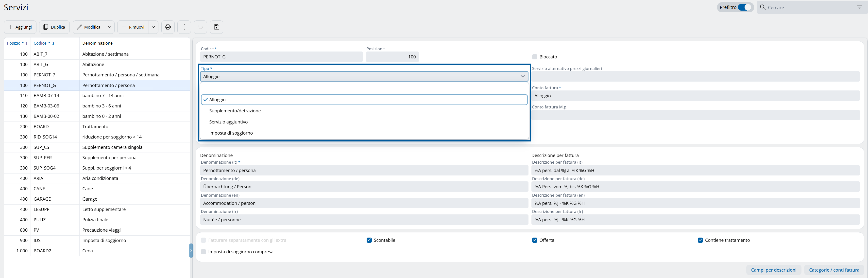Click the print icon in toolbar

168,27
